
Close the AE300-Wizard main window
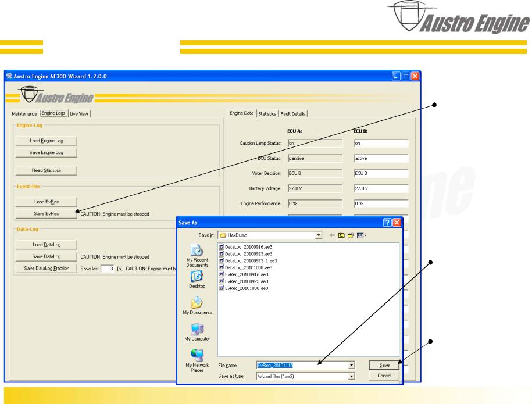pos(415,76)
